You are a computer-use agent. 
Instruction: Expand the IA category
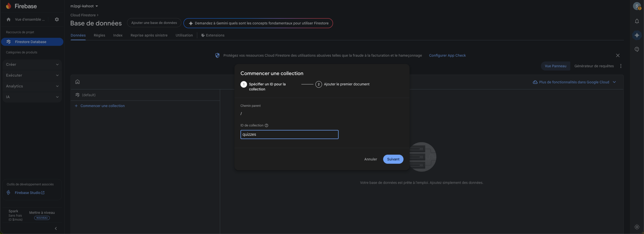[32, 97]
